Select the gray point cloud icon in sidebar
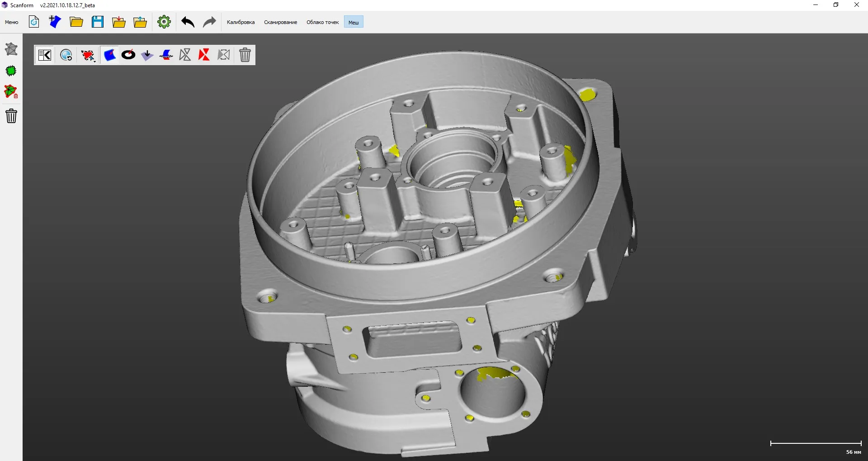The image size is (868, 461). click(11, 49)
